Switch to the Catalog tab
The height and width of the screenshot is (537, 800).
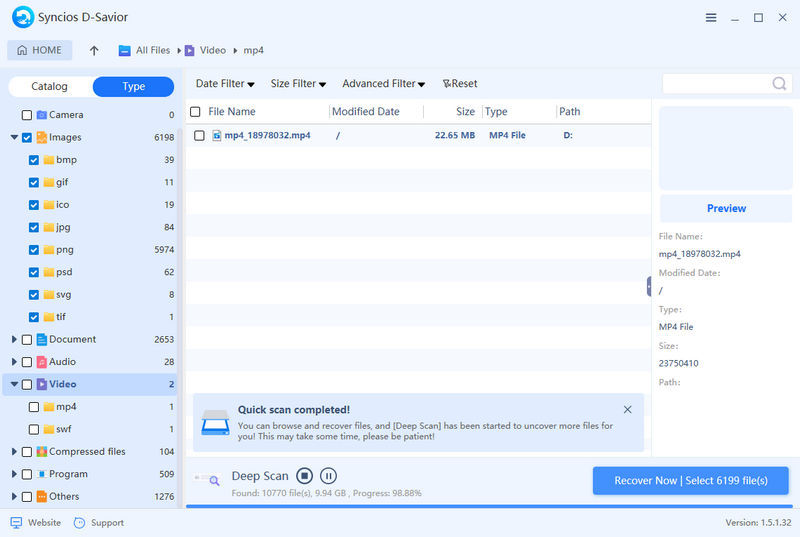click(x=49, y=87)
